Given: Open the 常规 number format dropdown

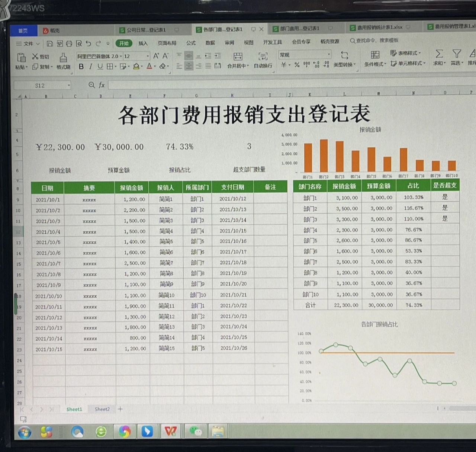Looking at the screenshot, I should [x=328, y=54].
